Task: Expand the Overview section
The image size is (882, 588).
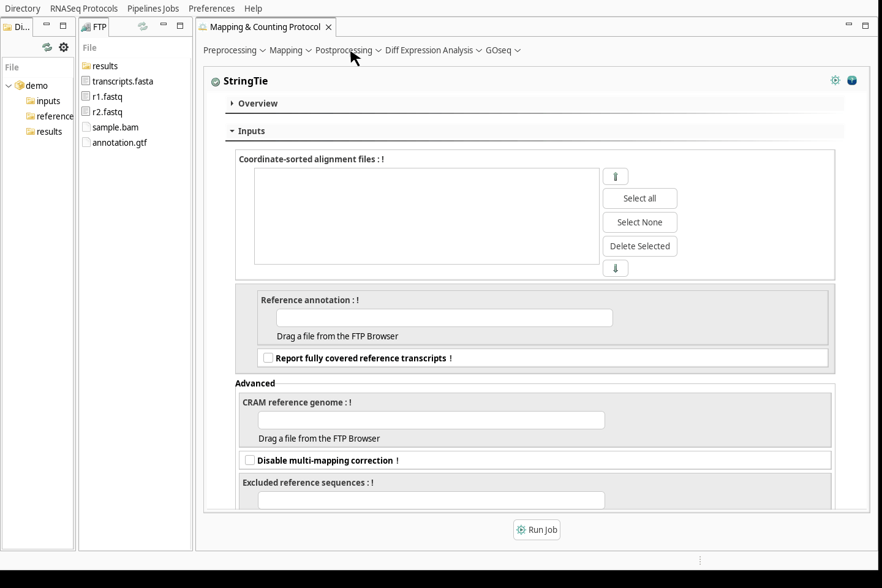Action: point(232,104)
